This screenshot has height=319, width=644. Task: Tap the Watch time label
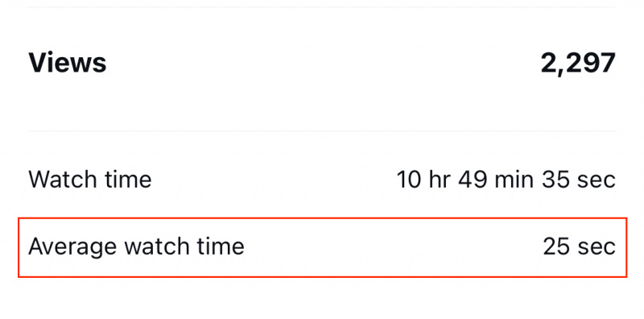pos(90,179)
